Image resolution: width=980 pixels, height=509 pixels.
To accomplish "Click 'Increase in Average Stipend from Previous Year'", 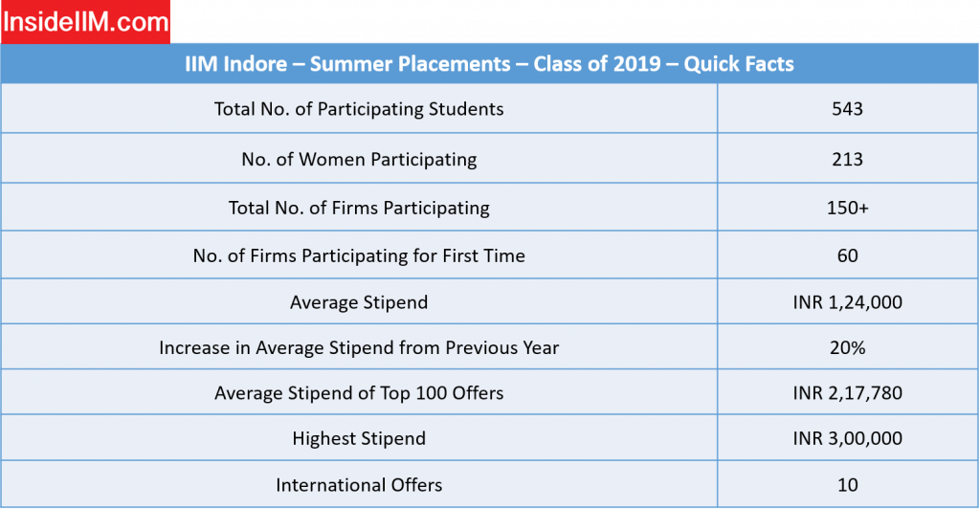I will pos(359,347).
